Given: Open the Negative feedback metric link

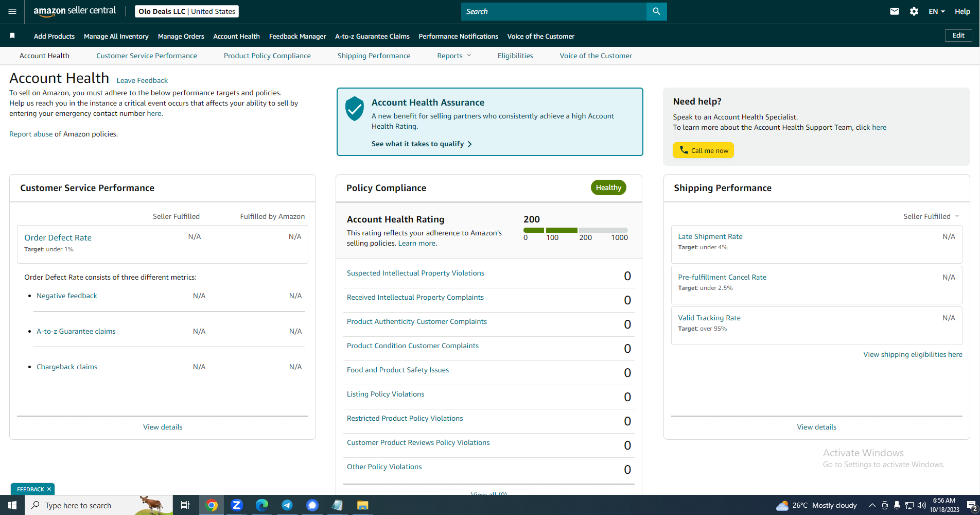Looking at the screenshot, I should click(67, 296).
